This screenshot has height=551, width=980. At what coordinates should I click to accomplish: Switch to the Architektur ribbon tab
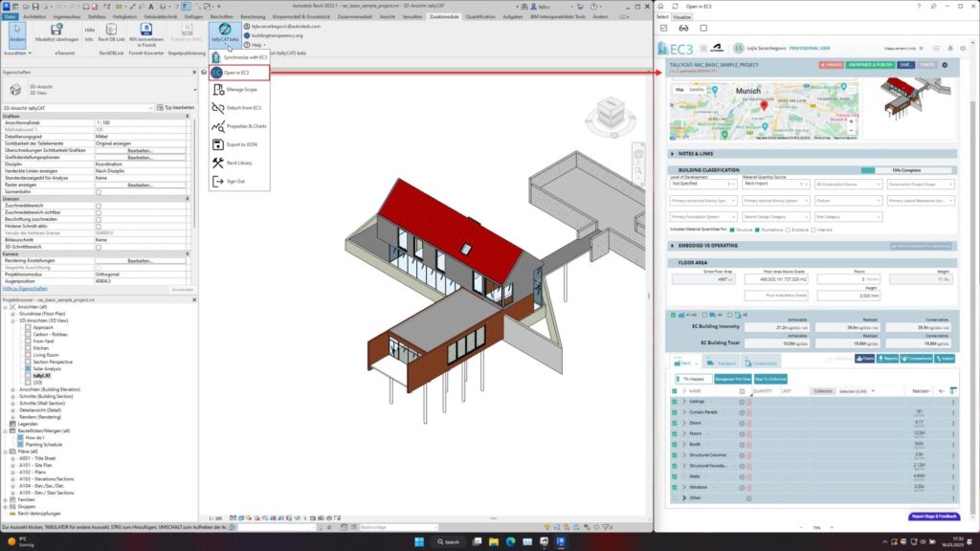click(x=34, y=17)
